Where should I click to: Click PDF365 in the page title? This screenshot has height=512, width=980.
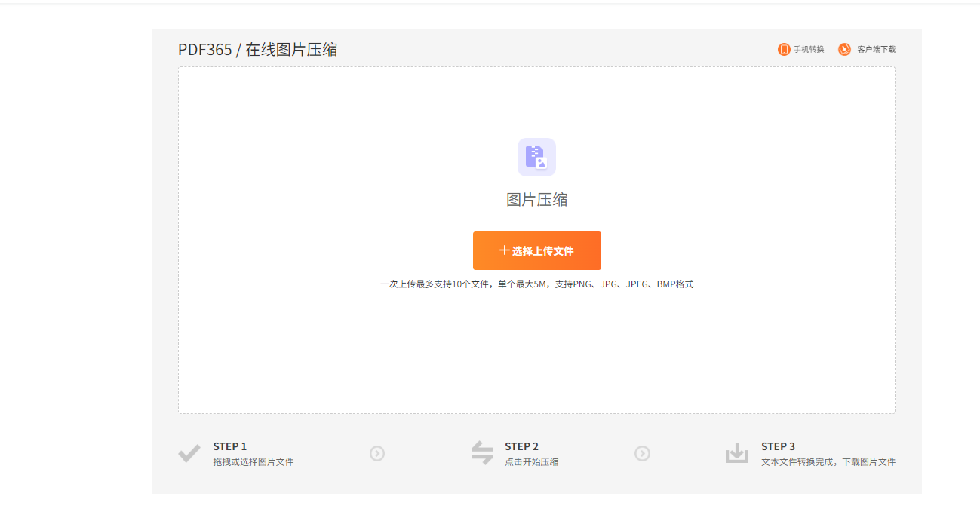[204, 50]
